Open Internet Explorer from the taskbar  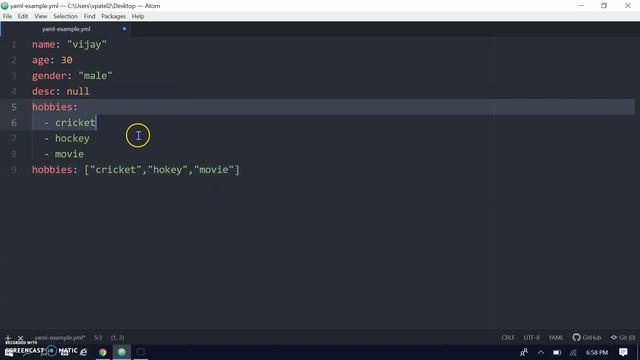tap(84, 352)
